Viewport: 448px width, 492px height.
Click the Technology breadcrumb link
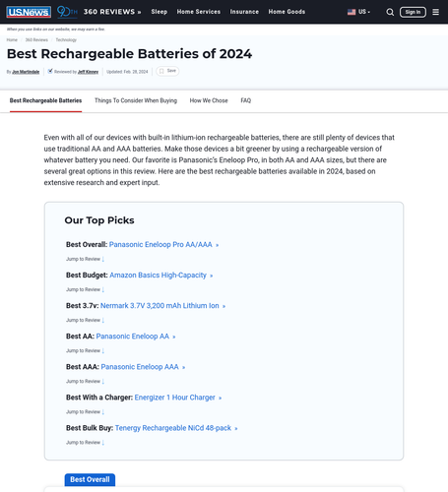point(66,40)
